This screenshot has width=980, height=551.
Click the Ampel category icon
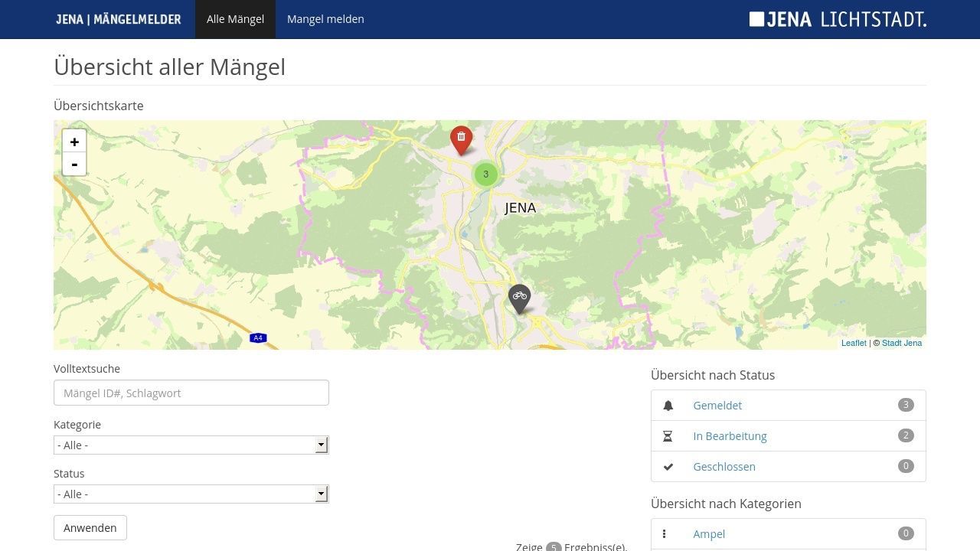(665, 533)
